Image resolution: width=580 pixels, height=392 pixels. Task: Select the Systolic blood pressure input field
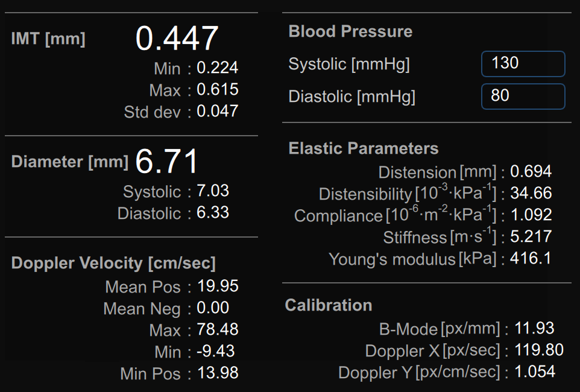point(522,65)
